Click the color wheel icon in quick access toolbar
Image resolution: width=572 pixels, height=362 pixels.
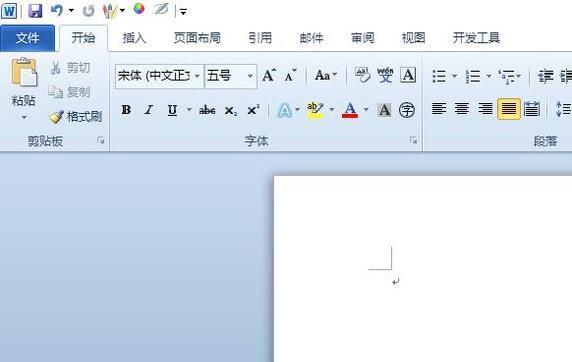139,8
